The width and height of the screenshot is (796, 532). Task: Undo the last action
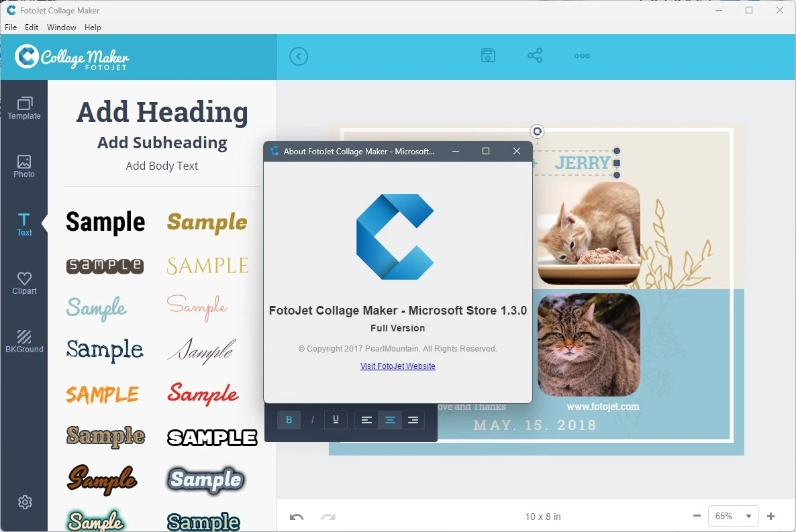pos(297,517)
